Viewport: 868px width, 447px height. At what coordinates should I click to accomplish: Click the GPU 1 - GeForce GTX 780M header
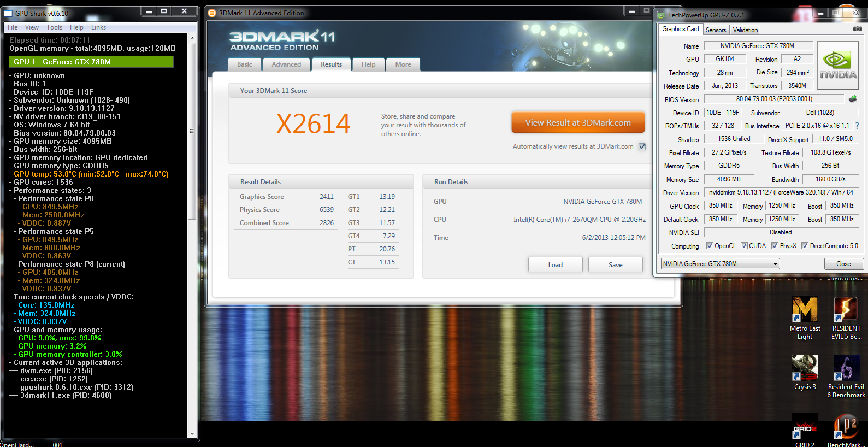[91, 62]
